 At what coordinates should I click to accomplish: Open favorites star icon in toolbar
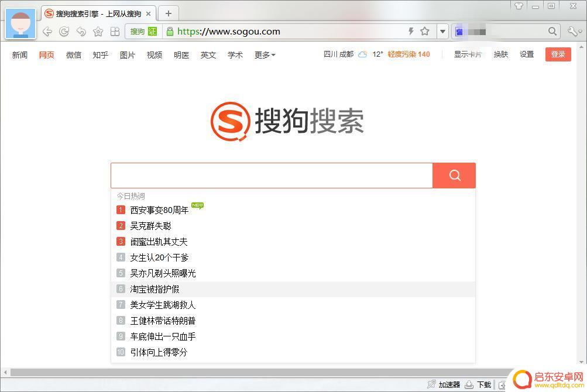98,32
